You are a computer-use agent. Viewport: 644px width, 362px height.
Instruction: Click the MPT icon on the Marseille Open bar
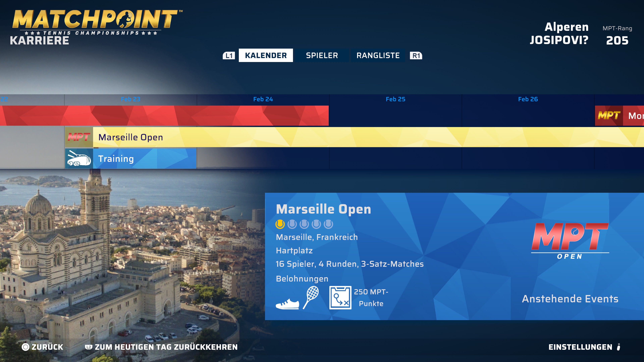pyautogui.click(x=78, y=137)
